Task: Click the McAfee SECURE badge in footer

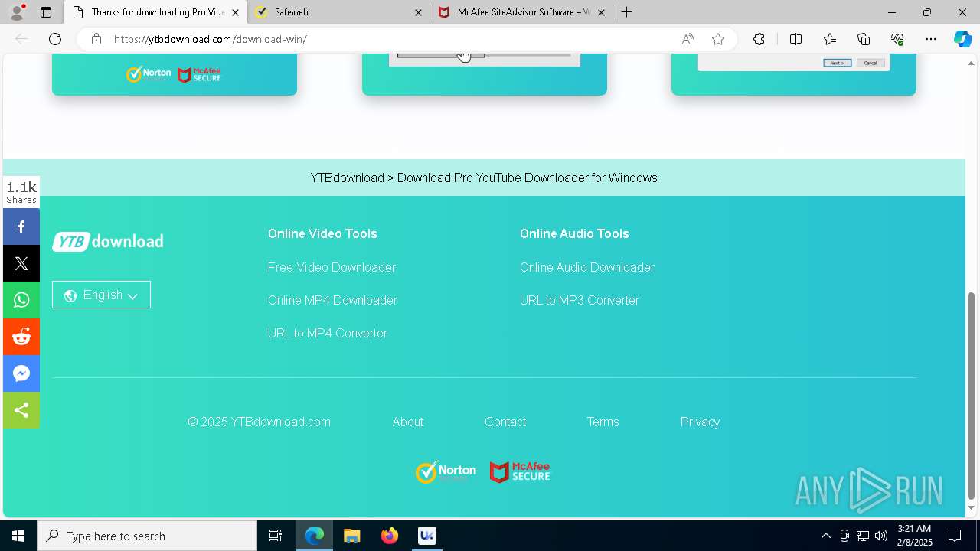Action: click(x=520, y=471)
